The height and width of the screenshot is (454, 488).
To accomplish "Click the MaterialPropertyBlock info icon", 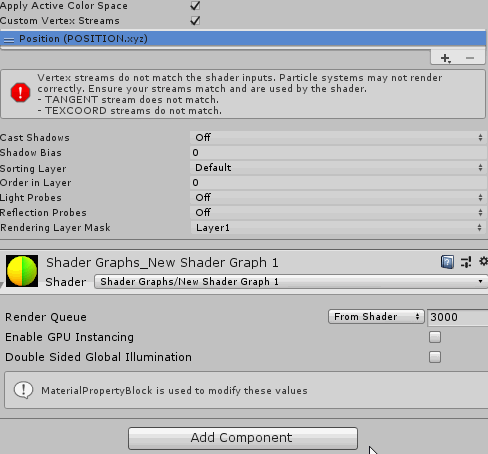I will [23, 390].
